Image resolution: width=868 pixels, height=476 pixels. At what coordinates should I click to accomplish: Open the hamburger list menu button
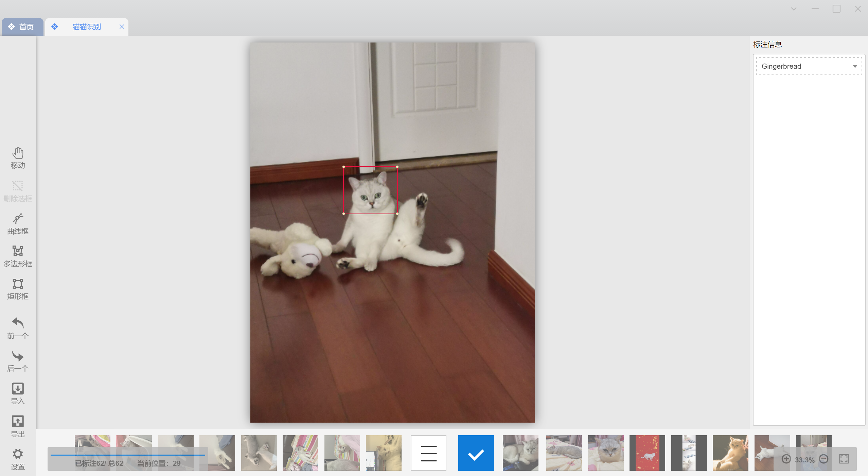428,453
